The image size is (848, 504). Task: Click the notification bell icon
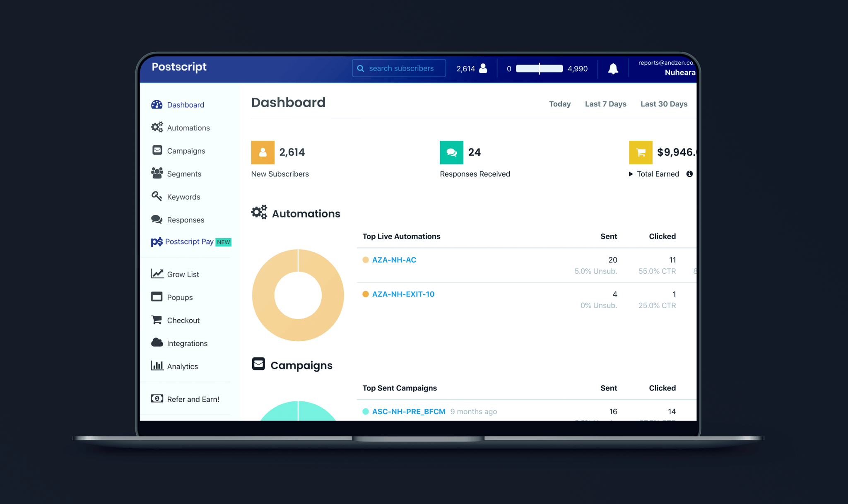pyautogui.click(x=613, y=69)
